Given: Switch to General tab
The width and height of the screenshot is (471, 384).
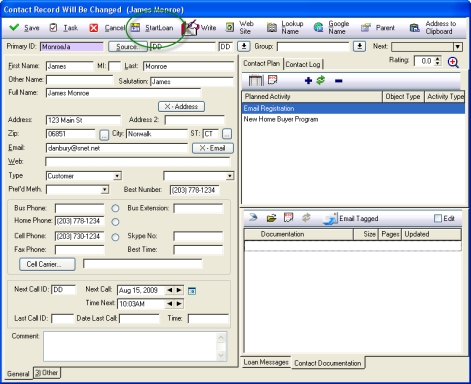Looking at the screenshot, I should click(x=18, y=374).
